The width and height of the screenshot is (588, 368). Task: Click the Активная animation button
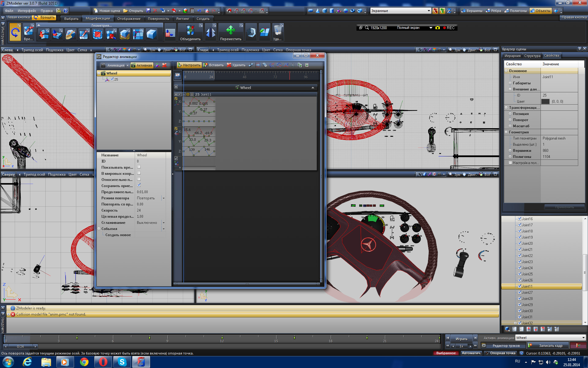tap(141, 65)
